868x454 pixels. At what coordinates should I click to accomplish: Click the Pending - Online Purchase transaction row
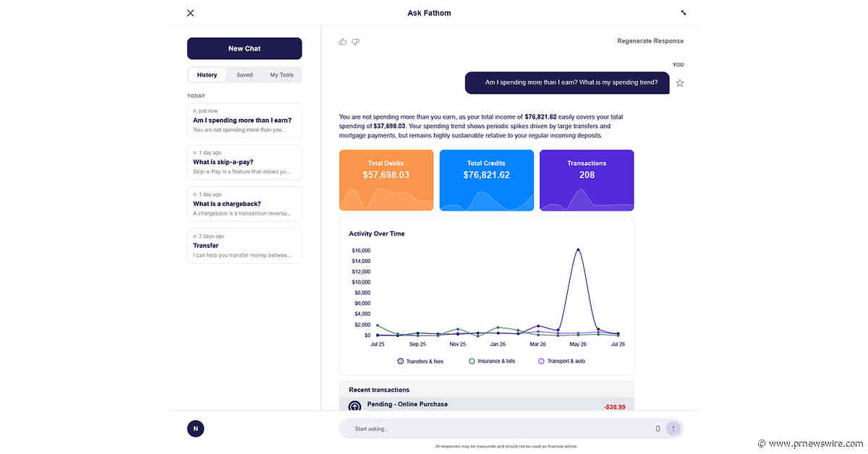[x=487, y=405]
